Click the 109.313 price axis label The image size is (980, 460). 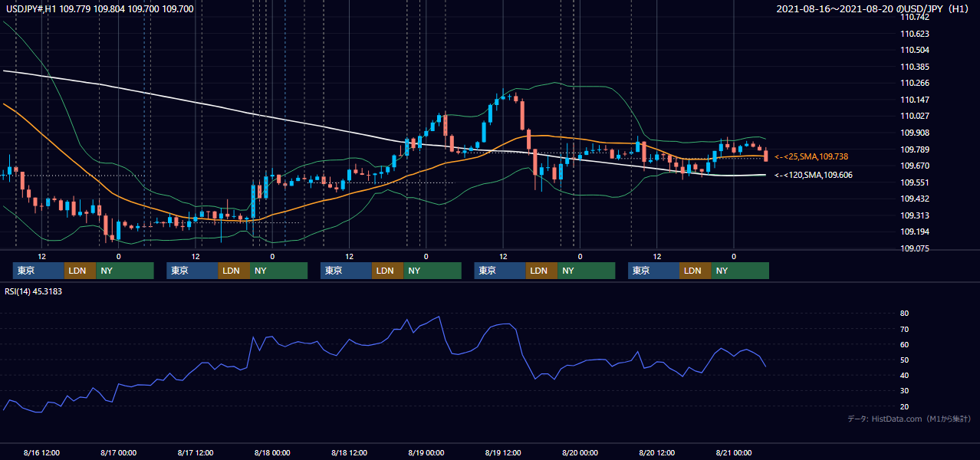tap(915, 215)
